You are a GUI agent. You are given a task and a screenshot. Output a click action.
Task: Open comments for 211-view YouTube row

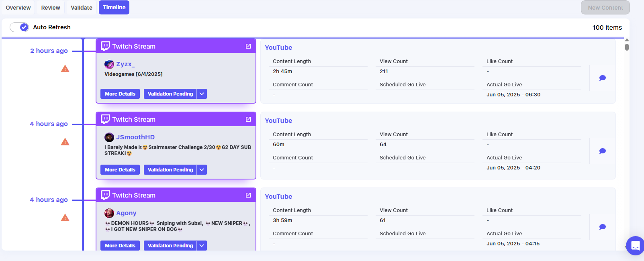tap(603, 78)
